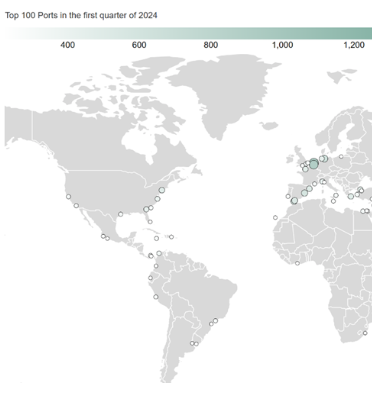Click the Top 100 Ports chart title
The image size is (372, 403).
point(81,15)
